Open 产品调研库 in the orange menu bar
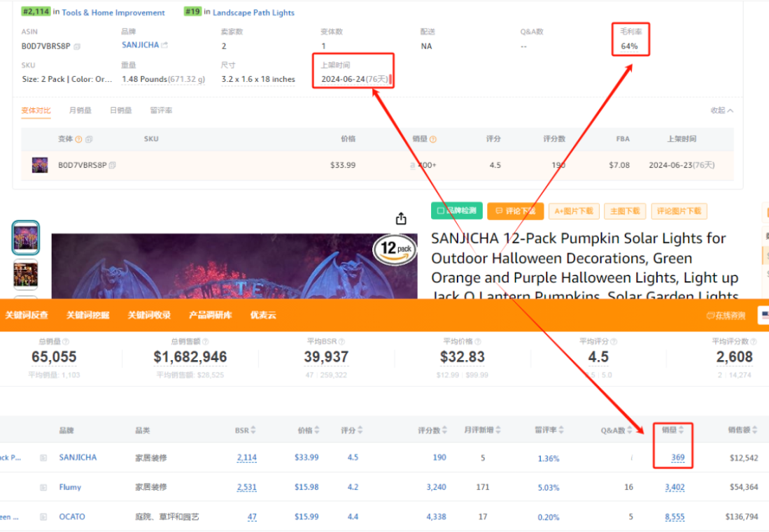The height and width of the screenshot is (532, 769). tap(211, 315)
